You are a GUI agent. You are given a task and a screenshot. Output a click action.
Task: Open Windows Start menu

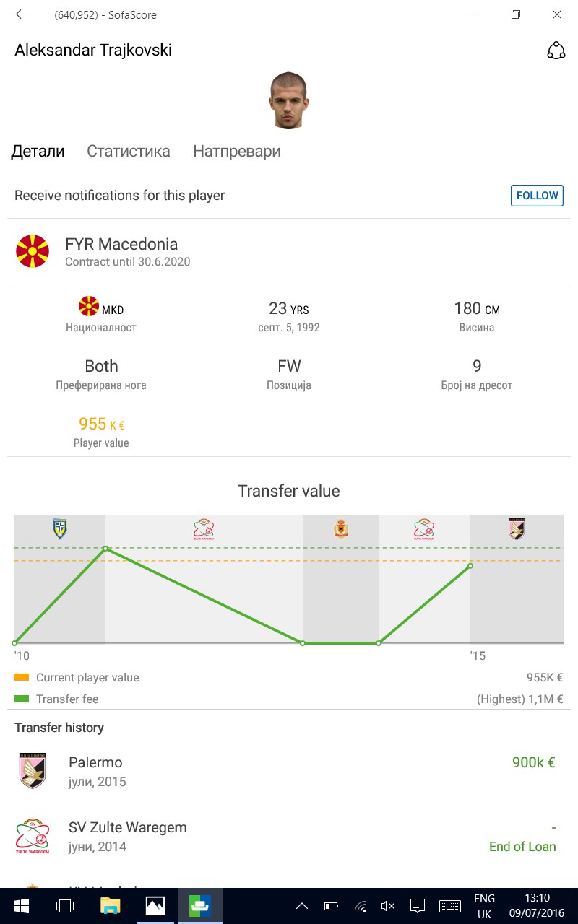[x=21, y=906]
